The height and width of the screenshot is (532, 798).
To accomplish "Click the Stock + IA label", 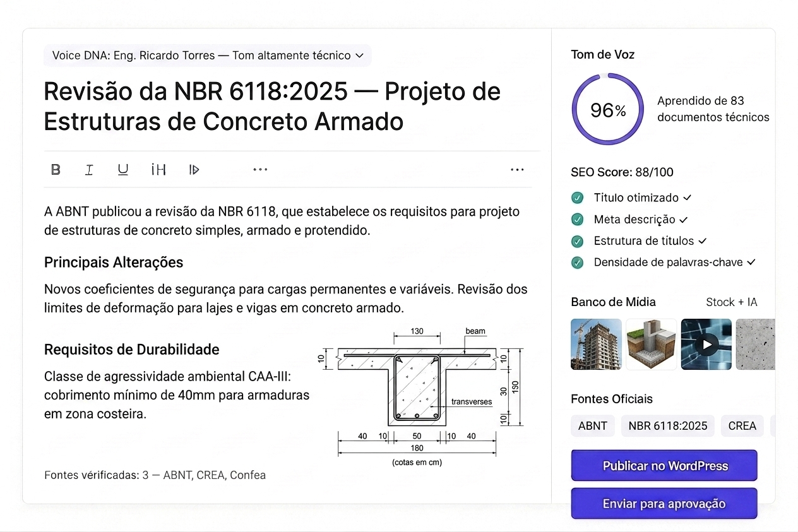I will [x=731, y=302].
